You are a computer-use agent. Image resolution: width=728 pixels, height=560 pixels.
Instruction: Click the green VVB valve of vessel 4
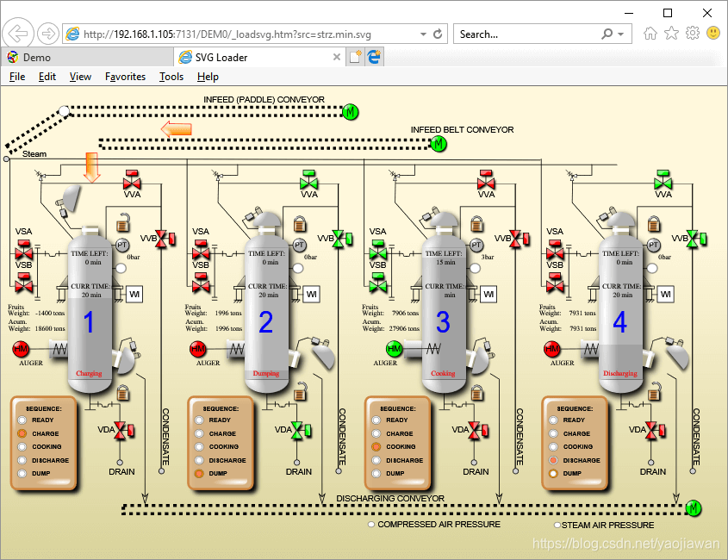point(696,239)
